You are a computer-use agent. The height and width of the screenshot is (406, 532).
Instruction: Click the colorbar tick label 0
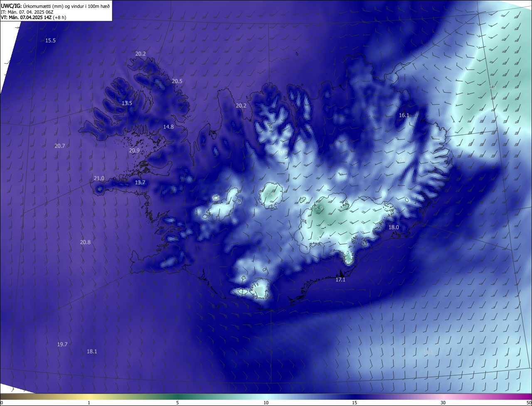(2, 403)
